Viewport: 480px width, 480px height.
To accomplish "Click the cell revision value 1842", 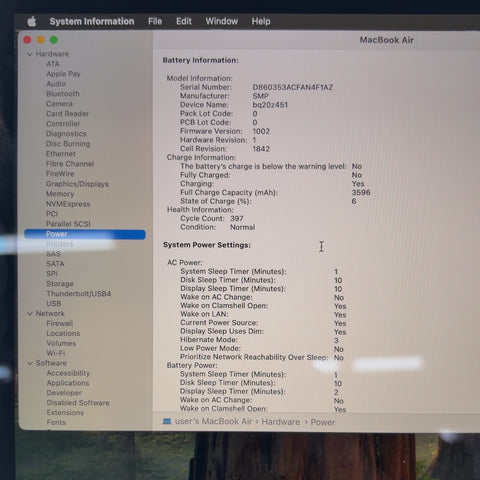I will (261, 149).
